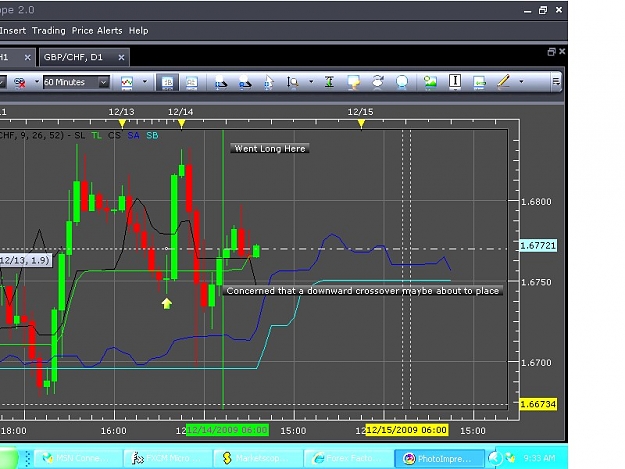Click the yellow up arrow marker on chart
This screenshot has width=625, height=469.
click(x=167, y=304)
